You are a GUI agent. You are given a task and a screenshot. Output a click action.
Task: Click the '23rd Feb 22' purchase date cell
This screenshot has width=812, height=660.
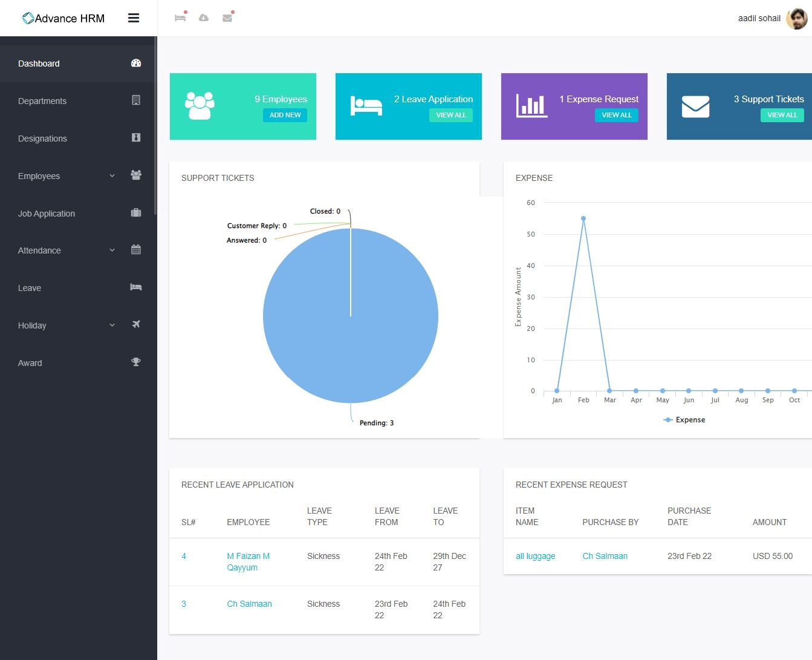[x=689, y=556]
